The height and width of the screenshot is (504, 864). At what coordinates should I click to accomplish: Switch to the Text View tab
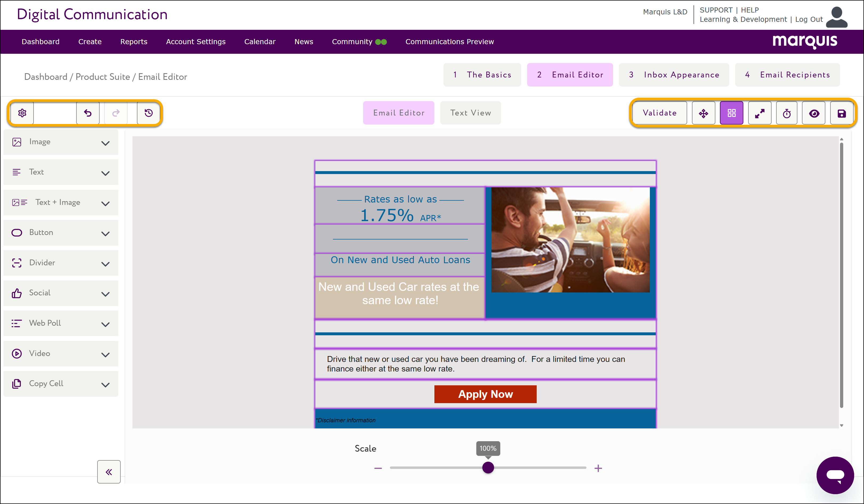click(x=470, y=113)
